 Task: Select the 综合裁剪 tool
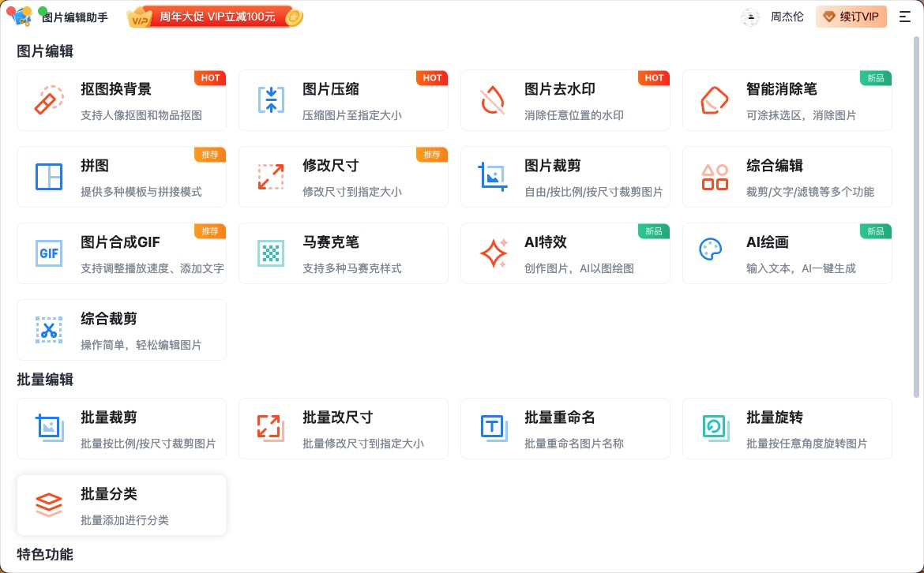coord(122,330)
